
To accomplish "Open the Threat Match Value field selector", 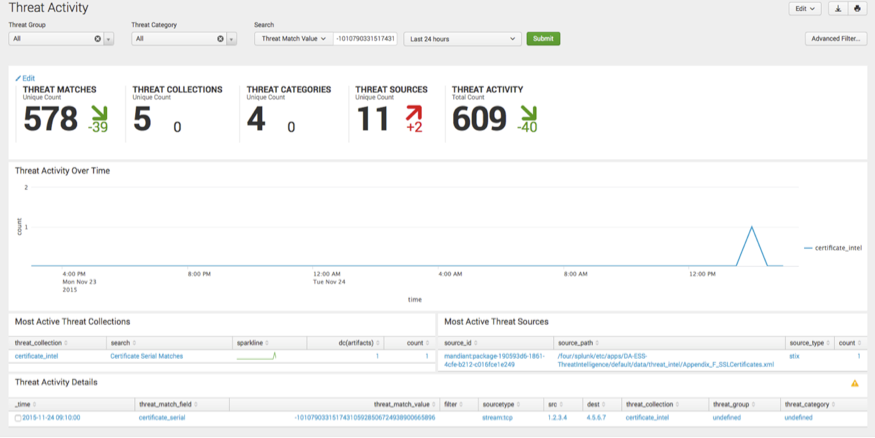I will tap(293, 39).
